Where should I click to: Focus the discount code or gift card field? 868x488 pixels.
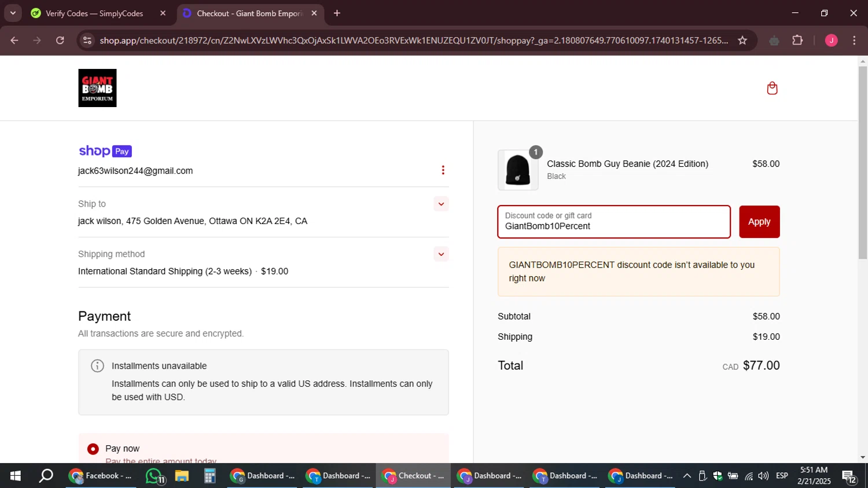(x=614, y=222)
